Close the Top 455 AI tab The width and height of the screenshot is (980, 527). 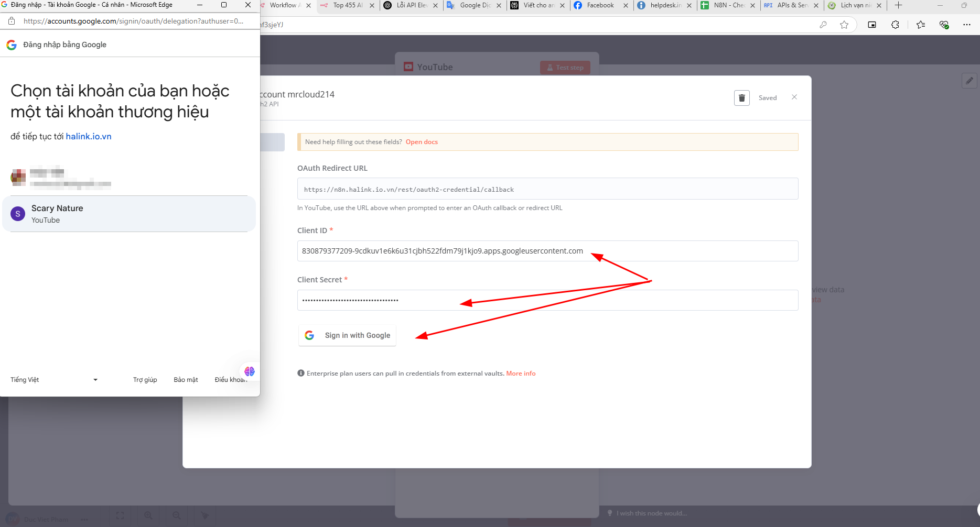point(372,5)
